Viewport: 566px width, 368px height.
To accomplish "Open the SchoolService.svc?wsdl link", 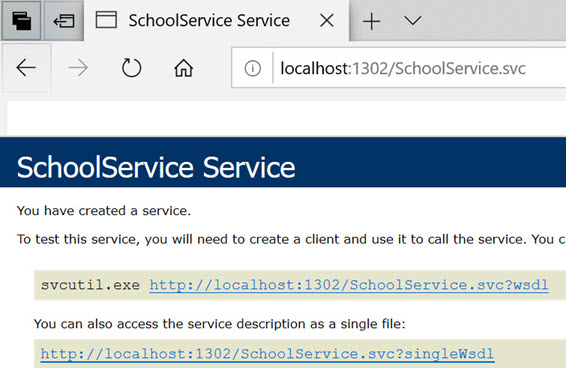I will click(349, 285).
